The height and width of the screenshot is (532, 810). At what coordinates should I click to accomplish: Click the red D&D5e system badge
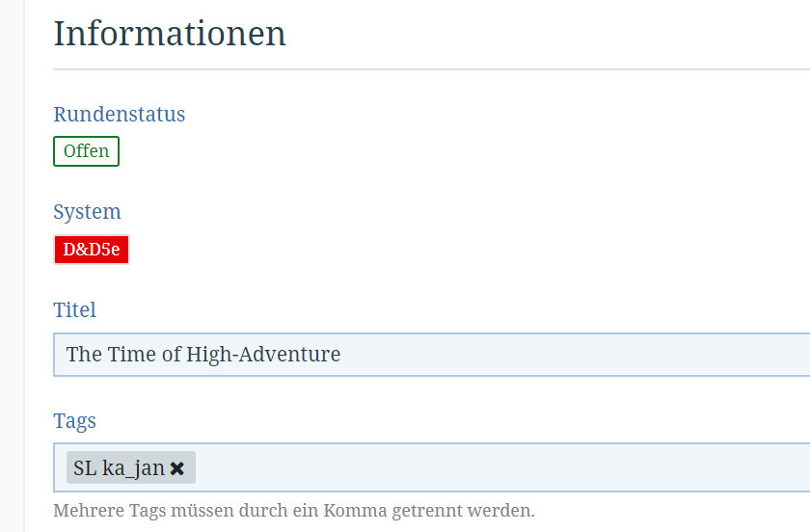pyautogui.click(x=92, y=250)
